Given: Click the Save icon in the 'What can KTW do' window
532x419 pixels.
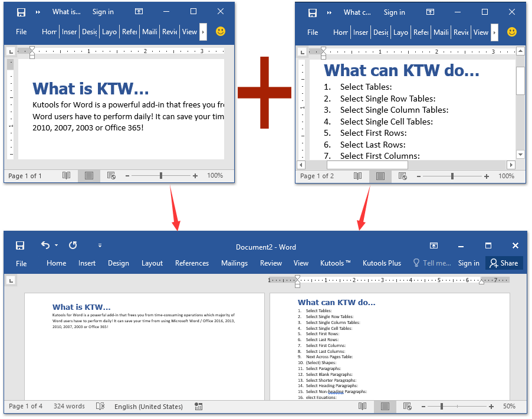Looking at the screenshot, I should (313, 12).
